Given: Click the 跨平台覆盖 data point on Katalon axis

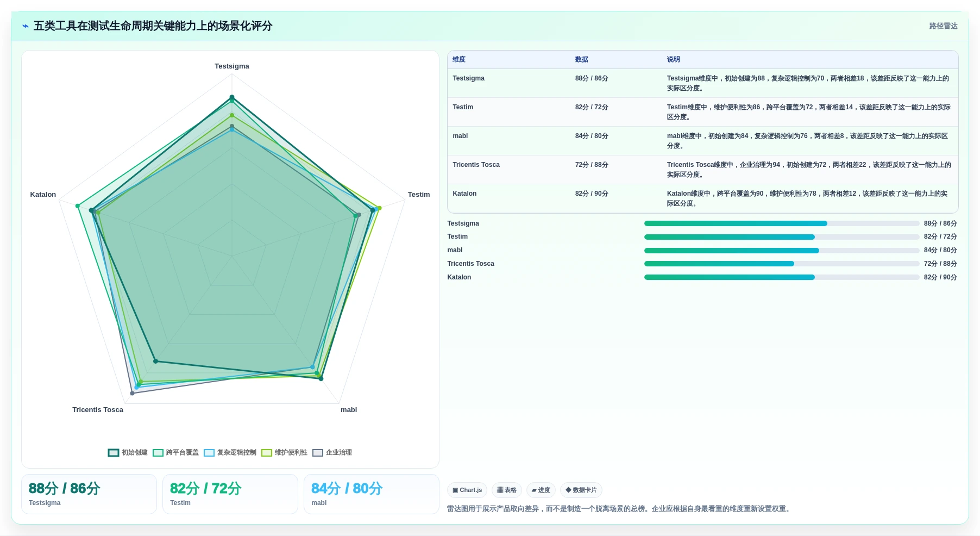Looking at the screenshot, I should pyautogui.click(x=78, y=206).
